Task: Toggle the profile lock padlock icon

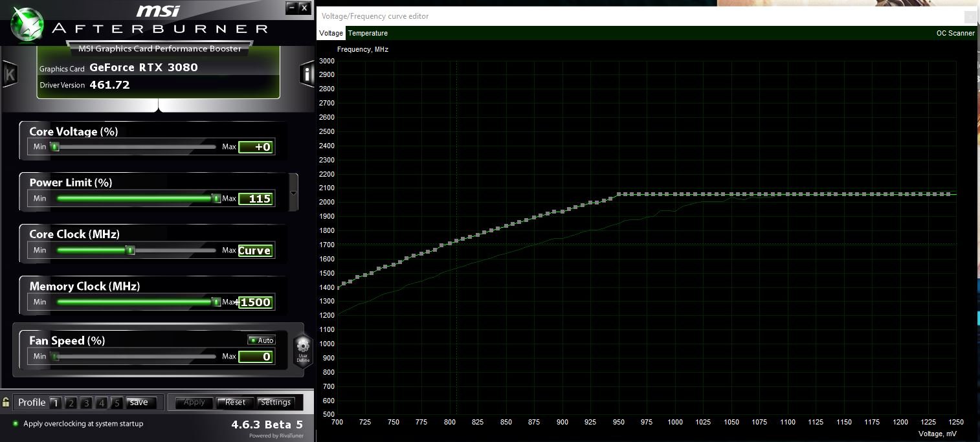Action: (6, 402)
